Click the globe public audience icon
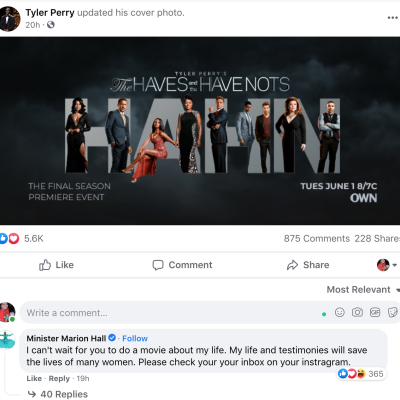This screenshot has width=400, height=400. click(51, 25)
